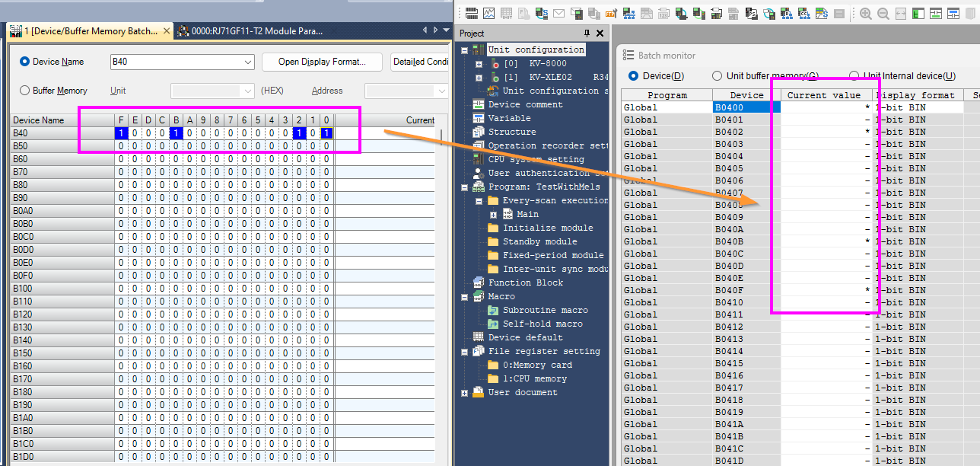This screenshot has height=466, width=980.
Task: Select the Structure tree item
Action: (511, 132)
